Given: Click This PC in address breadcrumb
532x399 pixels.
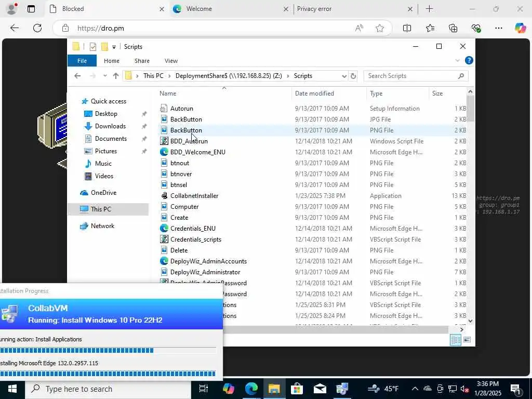Looking at the screenshot, I should pyautogui.click(x=153, y=76).
